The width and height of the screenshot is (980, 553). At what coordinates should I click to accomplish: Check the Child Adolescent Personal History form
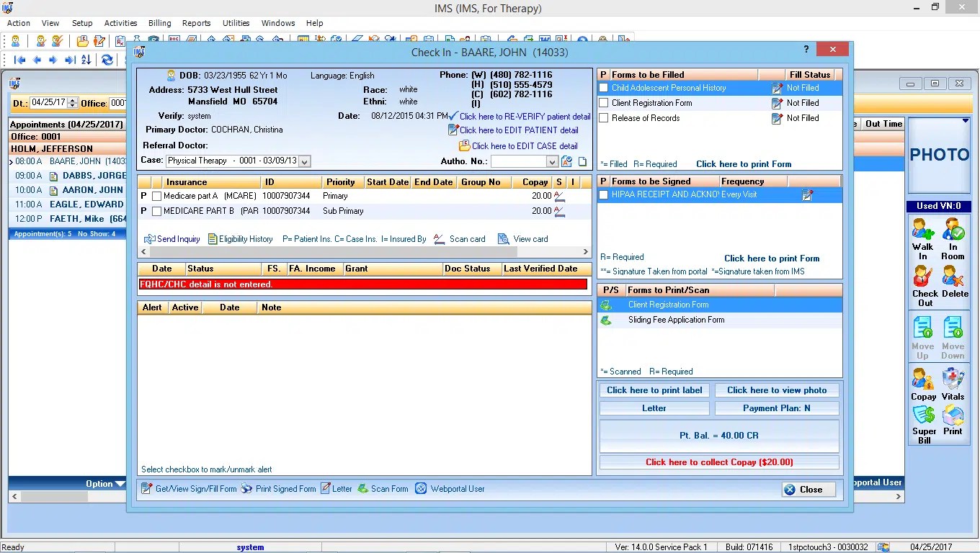tap(602, 87)
